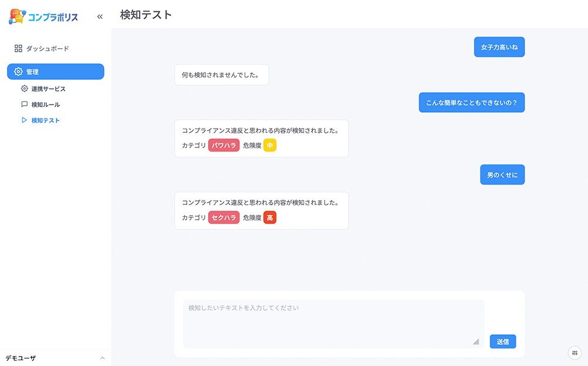Viewport: 588px width, 366px height.
Task: Click the 高 risk level badge
Action: click(269, 217)
